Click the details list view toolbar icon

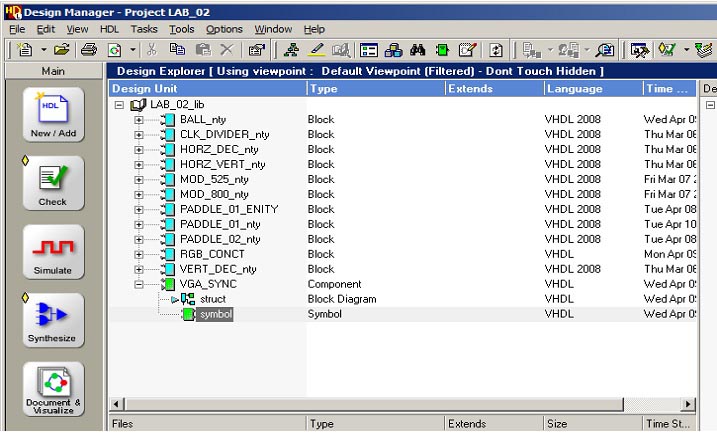[x=368, y=49]
